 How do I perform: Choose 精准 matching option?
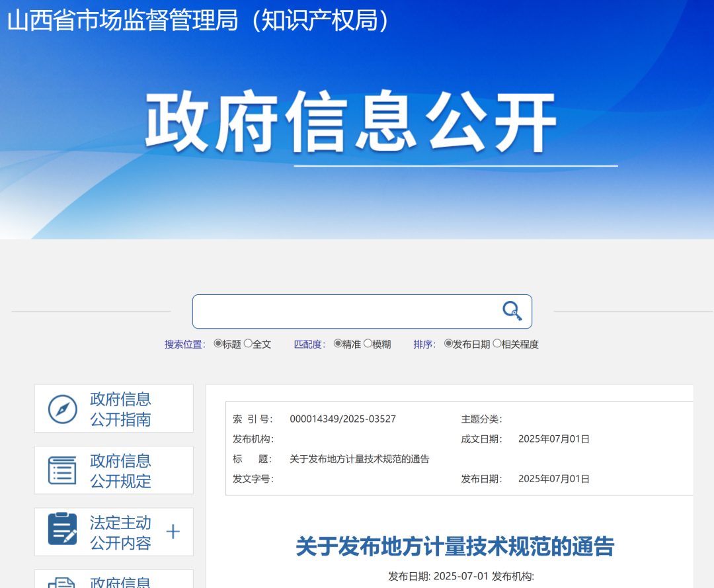click(338, 344)
